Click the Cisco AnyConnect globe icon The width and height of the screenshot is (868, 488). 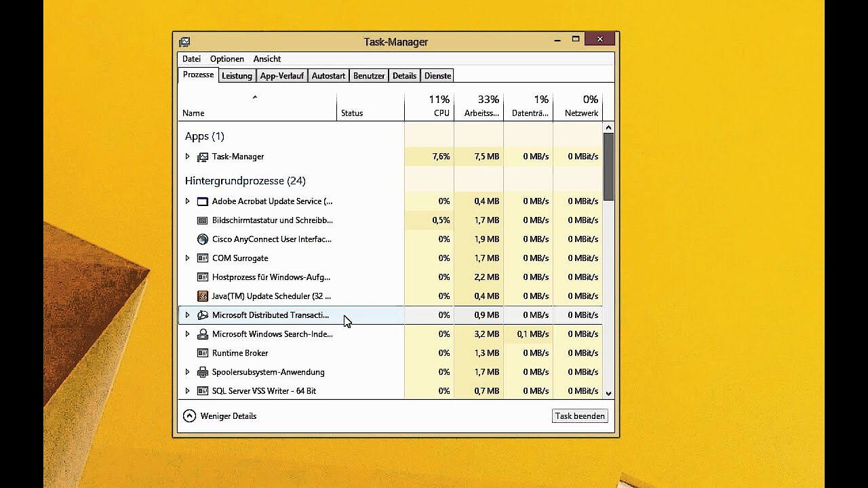pos(202,239)
